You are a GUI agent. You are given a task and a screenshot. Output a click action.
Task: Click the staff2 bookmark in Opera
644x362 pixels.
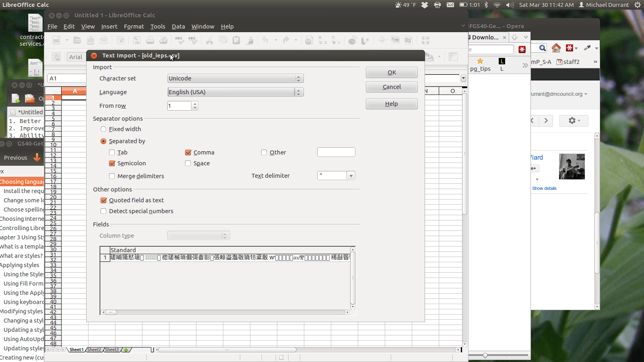(568, 62)
